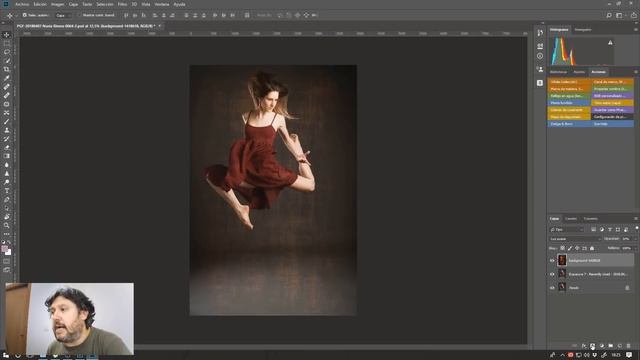Toggle lock all padlock icon

(592, 248)
